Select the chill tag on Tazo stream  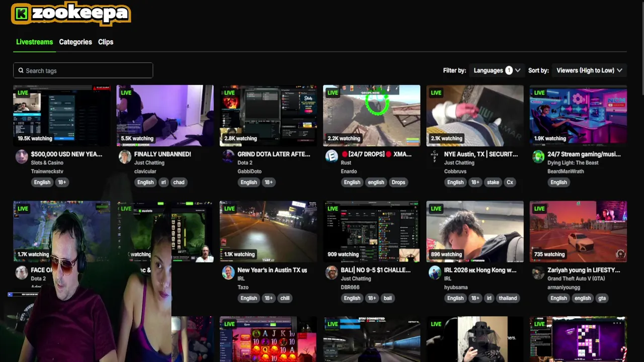pyautogui.click(x=285, y=298)
